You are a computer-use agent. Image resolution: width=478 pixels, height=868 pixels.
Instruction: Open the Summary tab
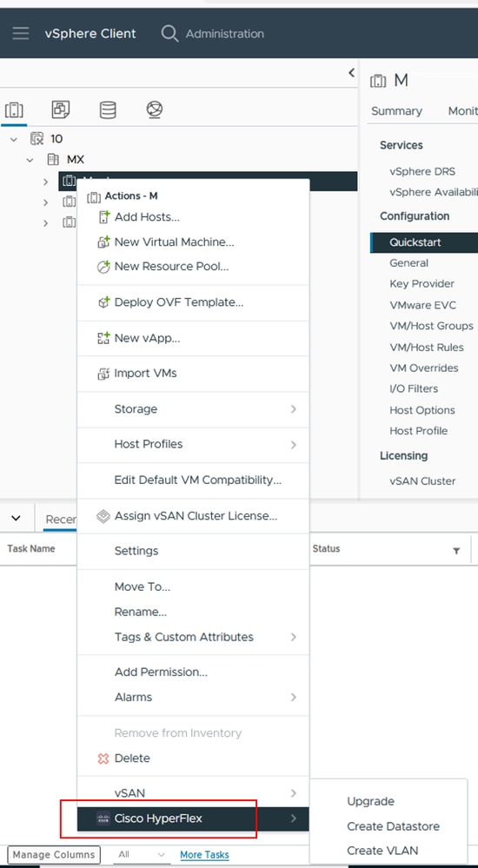point(396,110)
